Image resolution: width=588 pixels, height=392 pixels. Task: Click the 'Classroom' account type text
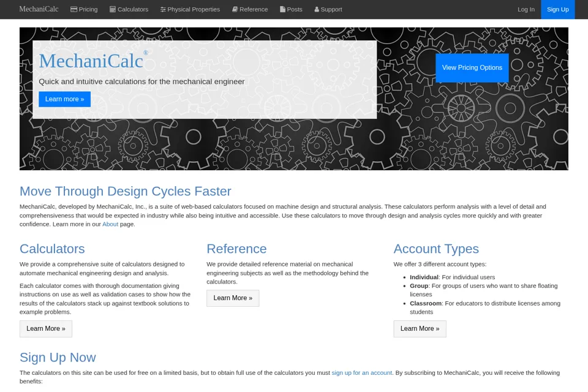coord(426,303)
